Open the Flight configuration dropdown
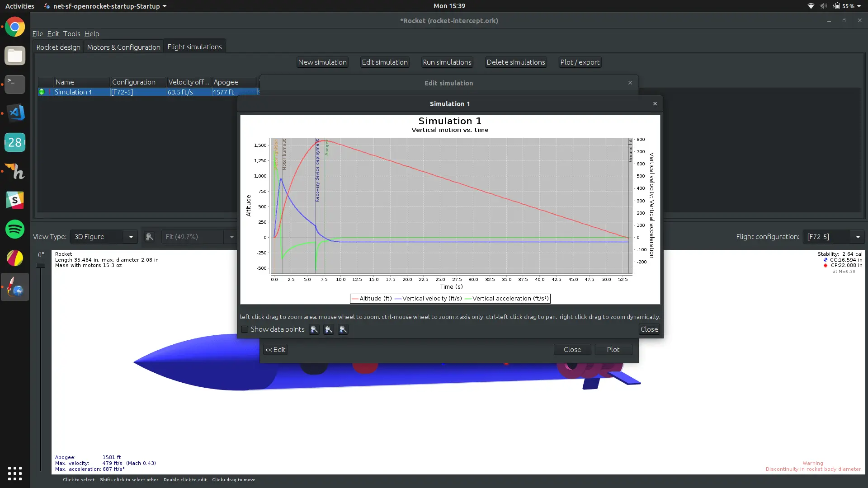 (857, 237)
